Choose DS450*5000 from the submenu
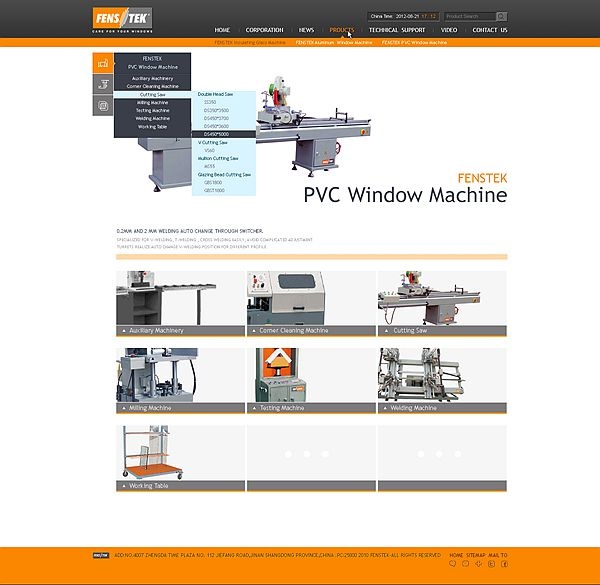 (x=216, y=134)
